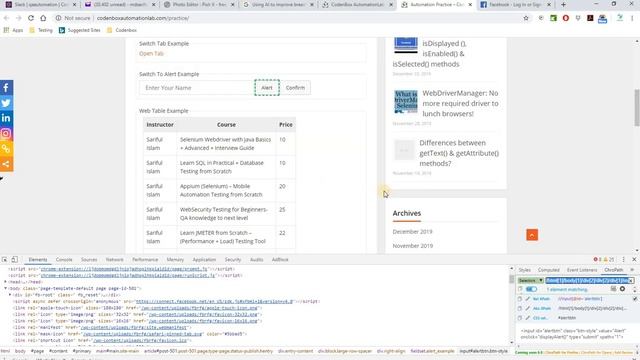Open the 'Open Tab' link
This screenshot has width=640, height=360.
[x=151, y=53]
